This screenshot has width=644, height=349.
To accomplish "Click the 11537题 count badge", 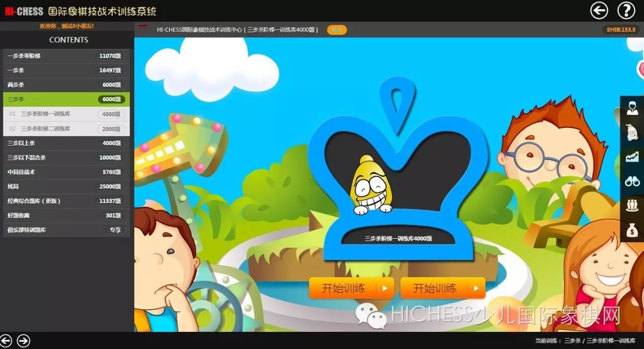I will pyautogui.click(x=110, y=201).
